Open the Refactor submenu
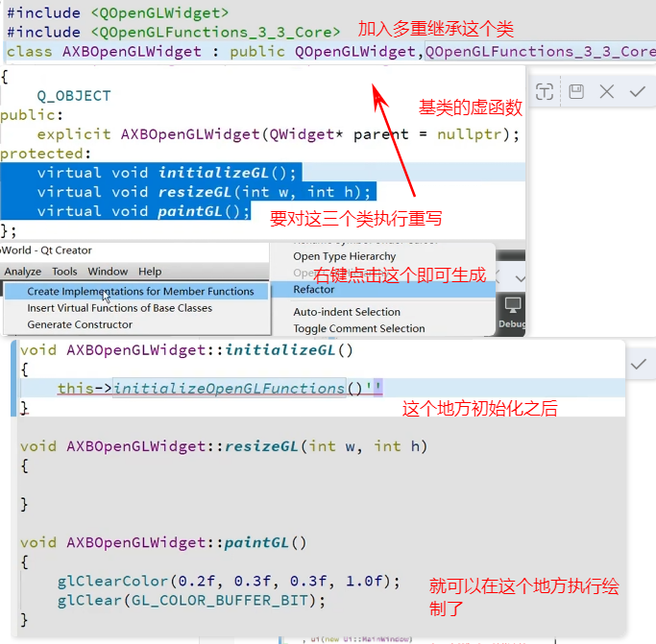 pos(314,289)
